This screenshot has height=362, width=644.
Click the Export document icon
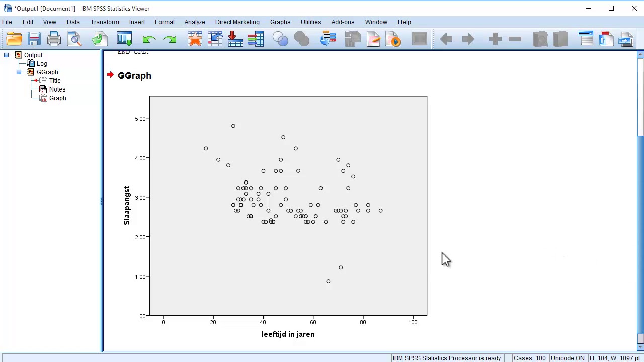(x=99, y=39)
